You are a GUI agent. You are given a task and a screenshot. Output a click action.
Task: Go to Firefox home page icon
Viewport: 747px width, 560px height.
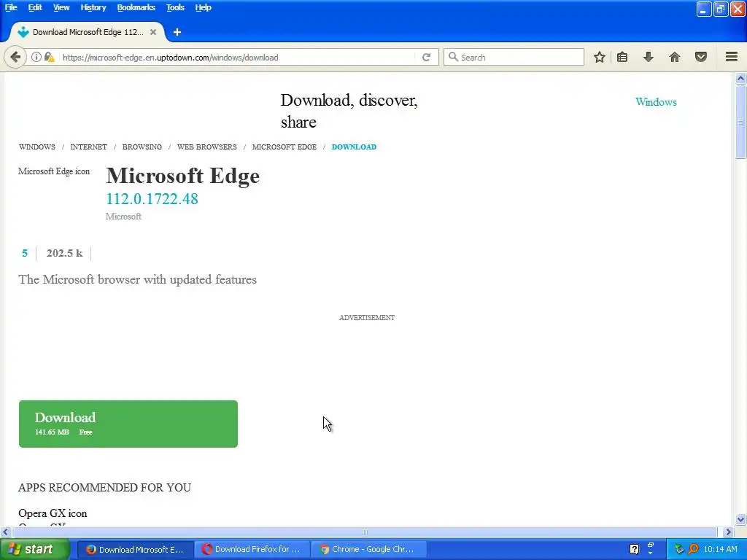click(x=675, y=57)
